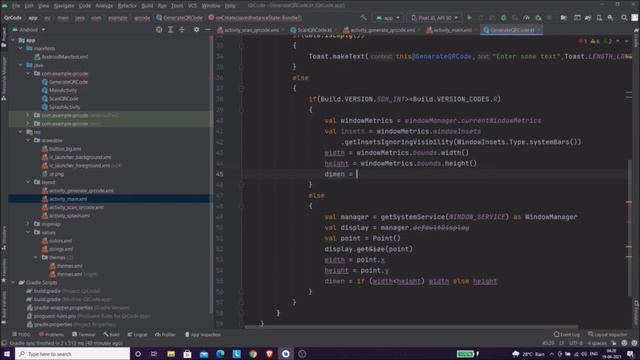
Task: Expand the mipmap folder
Action: [x=28, y=224]
